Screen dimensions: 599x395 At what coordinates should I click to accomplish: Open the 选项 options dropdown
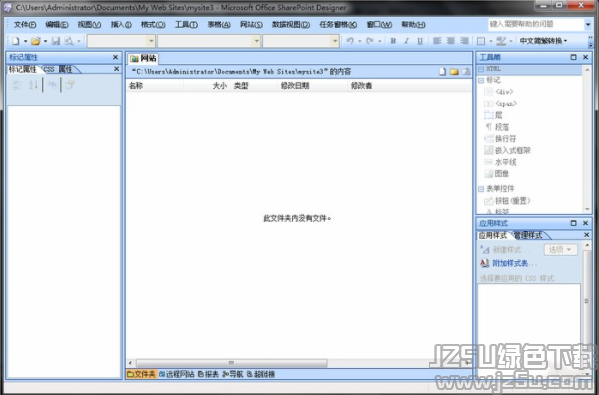pyautogui.click(x=560, y=249)
